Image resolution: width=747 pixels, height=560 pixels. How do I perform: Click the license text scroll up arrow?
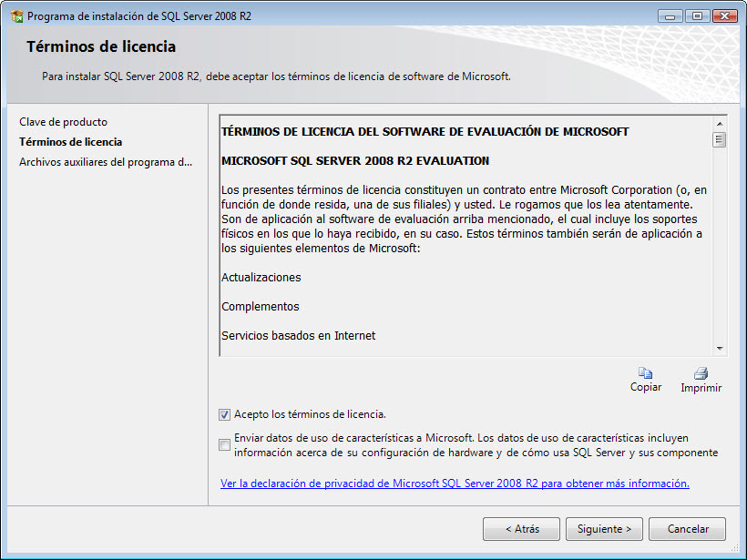point(720,124)
